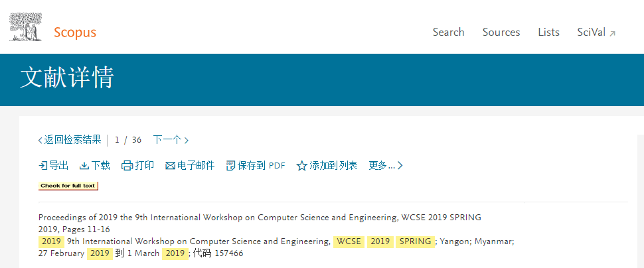Click the 保存到 PDF text link
Screen dimensions: 644x268
pyautogui.click(x=261, y=166)
